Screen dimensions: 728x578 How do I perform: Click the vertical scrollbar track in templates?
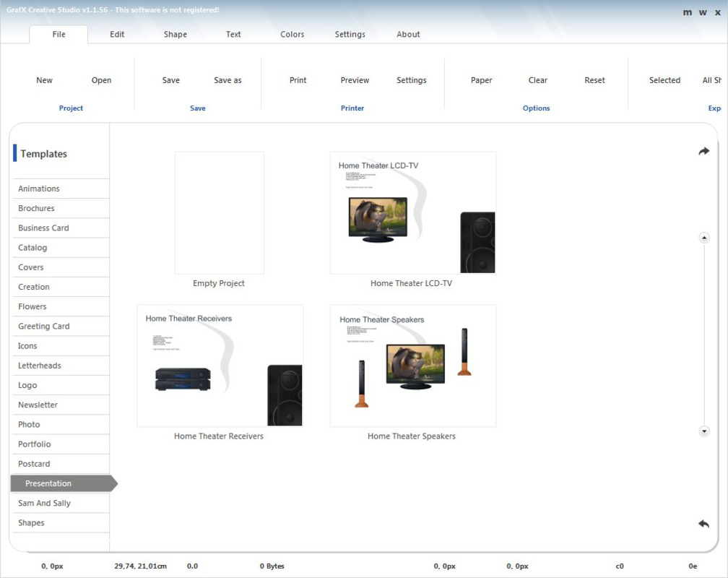[x=704, y=335]
